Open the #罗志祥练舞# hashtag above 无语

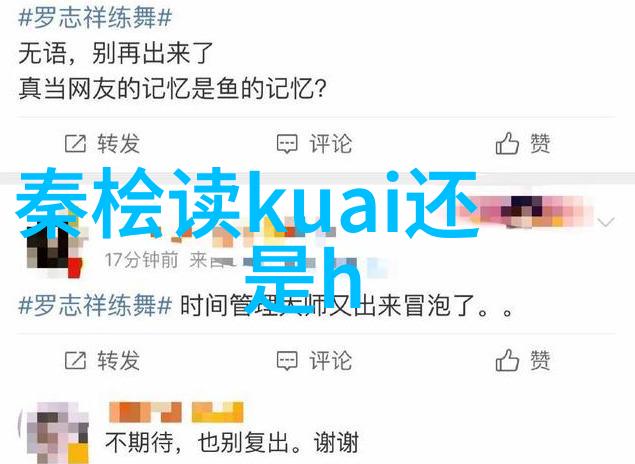tap(95, 18)
